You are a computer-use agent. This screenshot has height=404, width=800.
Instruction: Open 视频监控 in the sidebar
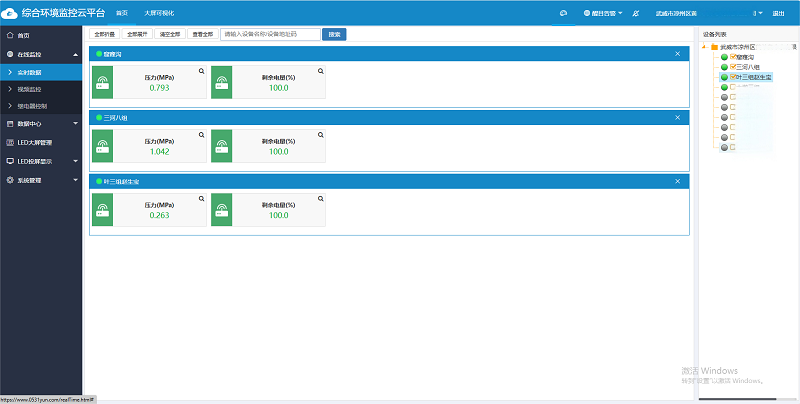pyautogui.click(x=29, y=89)
